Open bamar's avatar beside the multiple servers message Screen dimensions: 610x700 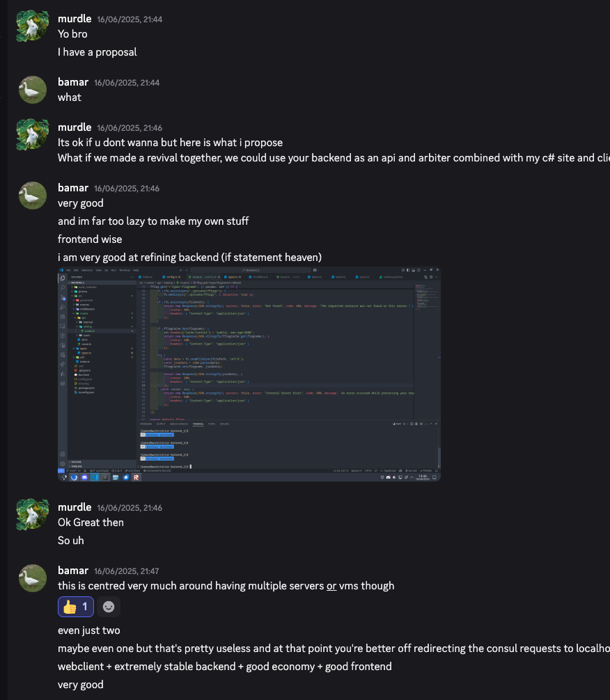(32, 578)
